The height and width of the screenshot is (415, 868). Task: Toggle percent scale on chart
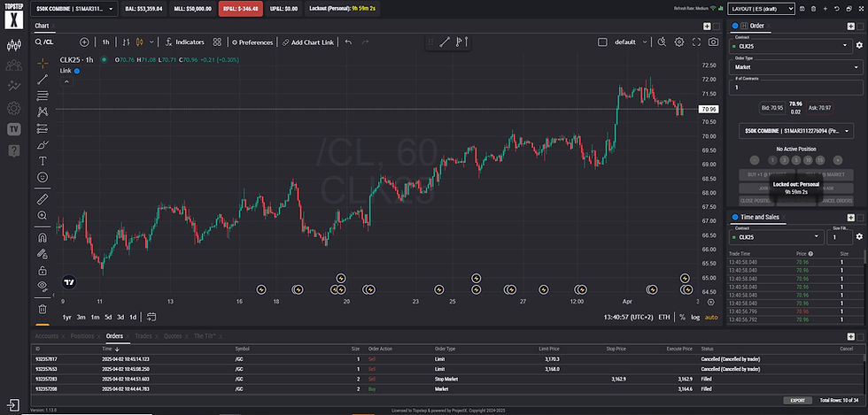683,317
